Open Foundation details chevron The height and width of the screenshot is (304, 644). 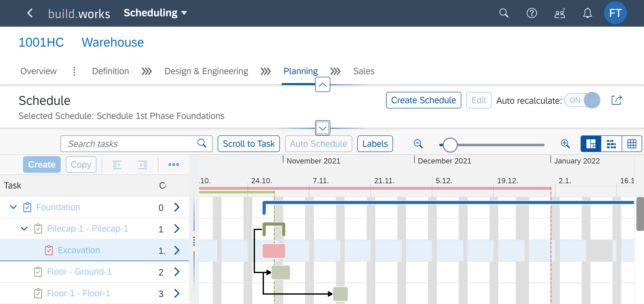(x=177, y=207)
